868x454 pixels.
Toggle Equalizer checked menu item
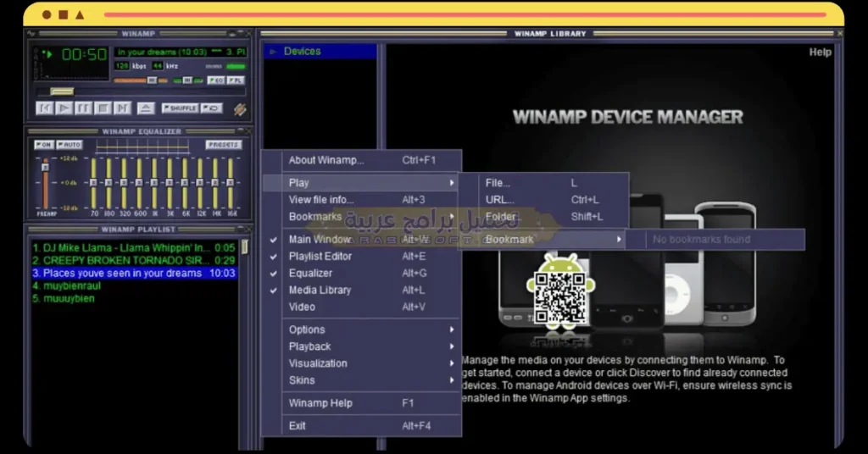tap(361, 274)
